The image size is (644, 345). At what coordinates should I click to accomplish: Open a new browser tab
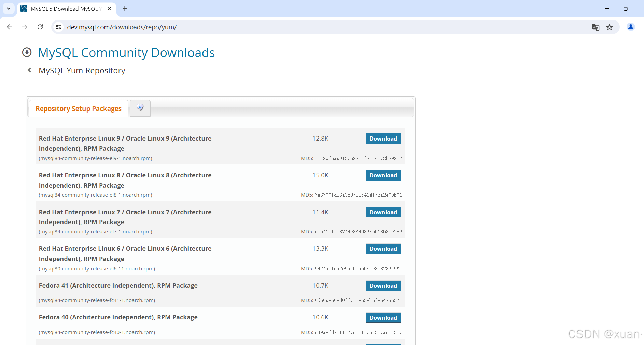coord(125,9)
